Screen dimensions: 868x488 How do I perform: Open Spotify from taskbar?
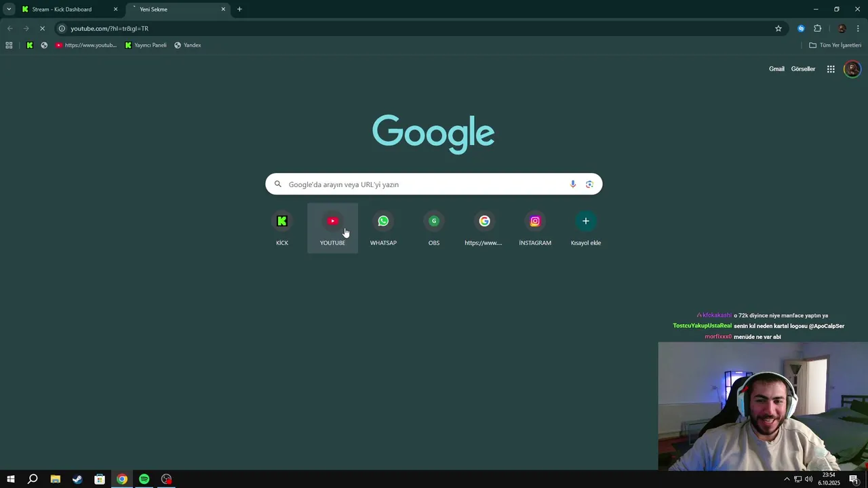[144, 479]
